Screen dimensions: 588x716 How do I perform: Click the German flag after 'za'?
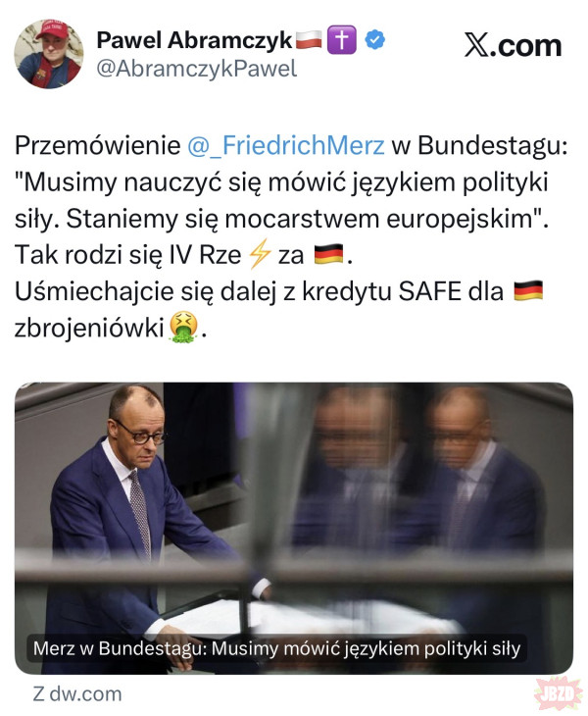[x=328, y=254]
